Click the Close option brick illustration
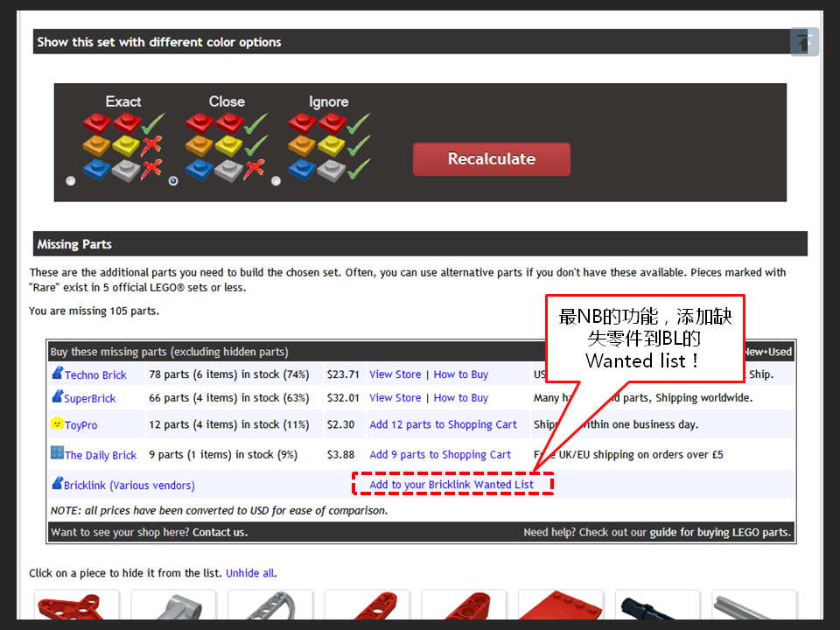The height and width of the screenshot is (630, 840). coord(226,147)
